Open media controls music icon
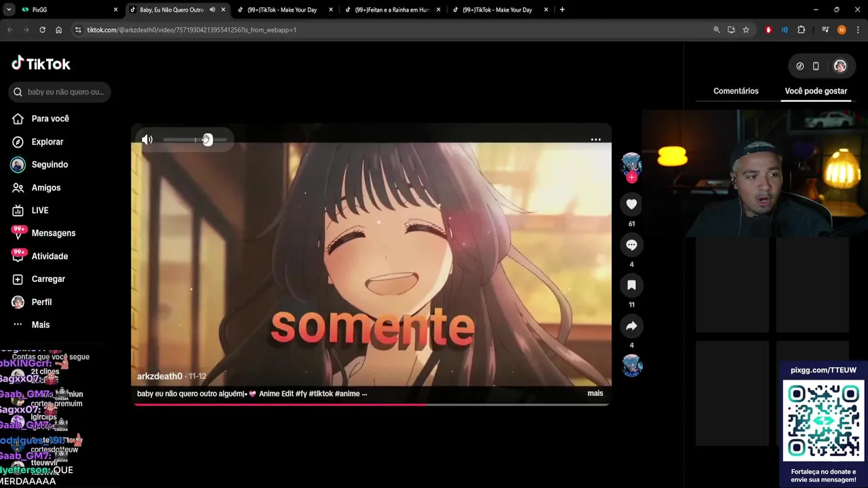 click(x=825, y=30)
